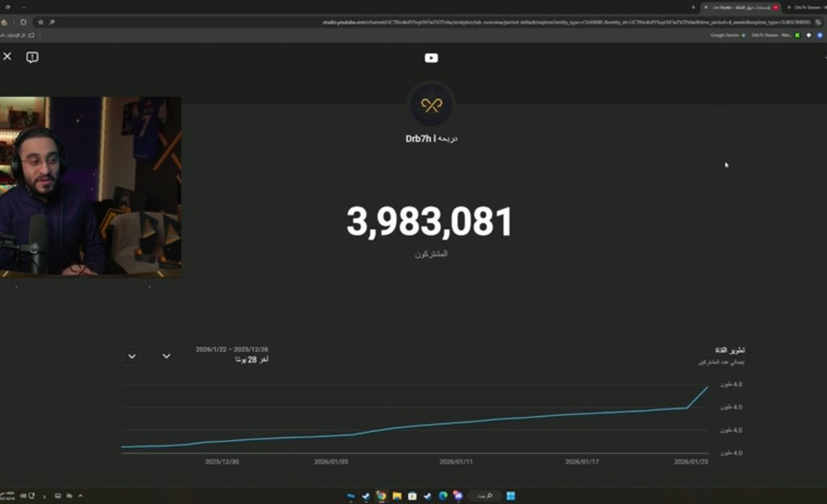Click the flag icon beside the overlay X
Viewport: 827px width, 504px height.
point(31,57)
